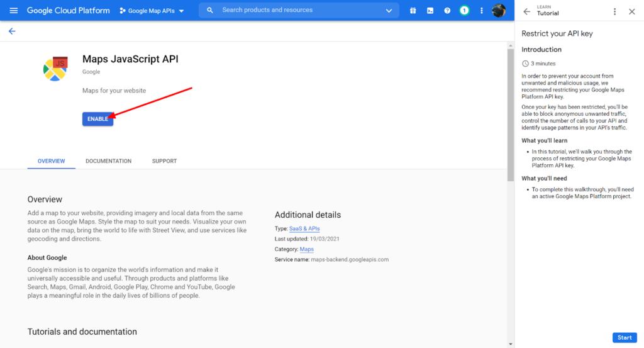
Task: Click the About Google heading
Action: [47, 257]
